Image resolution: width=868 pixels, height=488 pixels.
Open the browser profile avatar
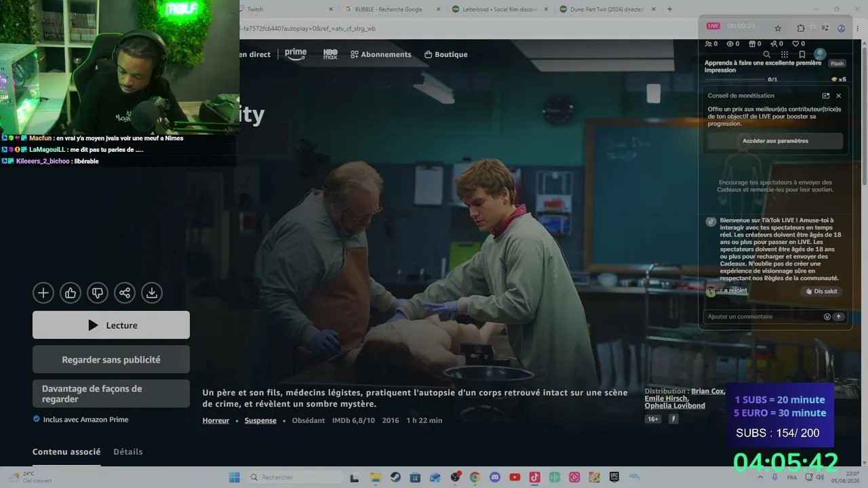(x=841, y=28)
